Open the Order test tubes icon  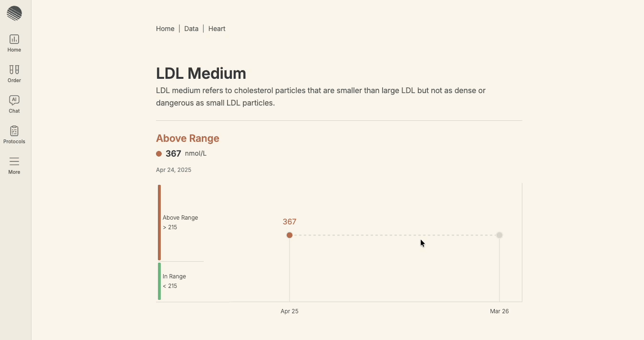[14, 70]
